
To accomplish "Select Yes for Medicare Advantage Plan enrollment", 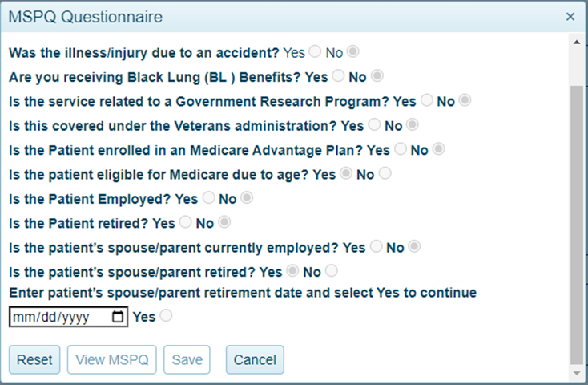I will pyautogui.click(x=400, y=149).
